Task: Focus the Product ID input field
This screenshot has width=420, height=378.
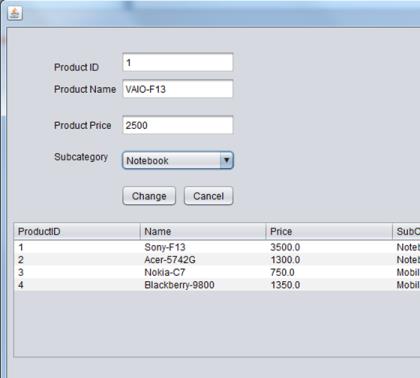Action: 178,62
